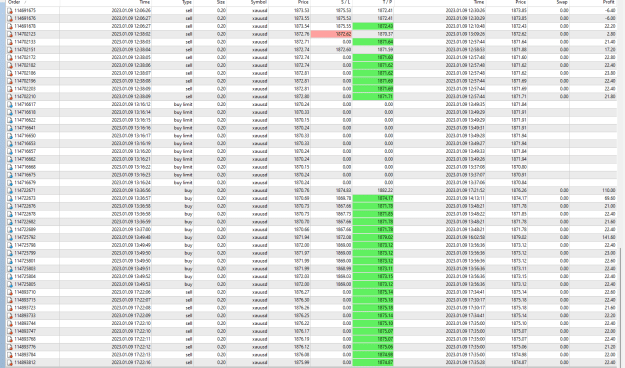The image size is (625, 368).
Task: Click the sell order icon opened at 12:38:07
Action: click(10, 73)
